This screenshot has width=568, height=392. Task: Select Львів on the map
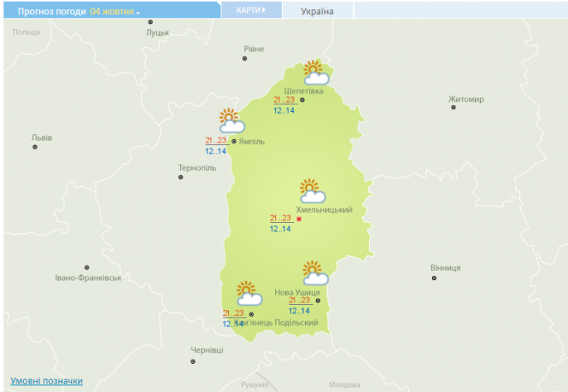tap(41, 137)
